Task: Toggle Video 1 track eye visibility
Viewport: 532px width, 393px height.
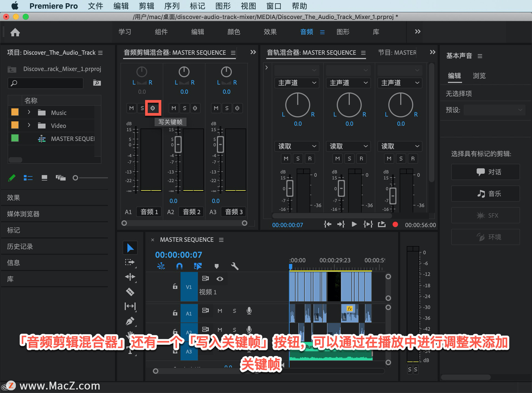Action: click(x=220, y=279)
